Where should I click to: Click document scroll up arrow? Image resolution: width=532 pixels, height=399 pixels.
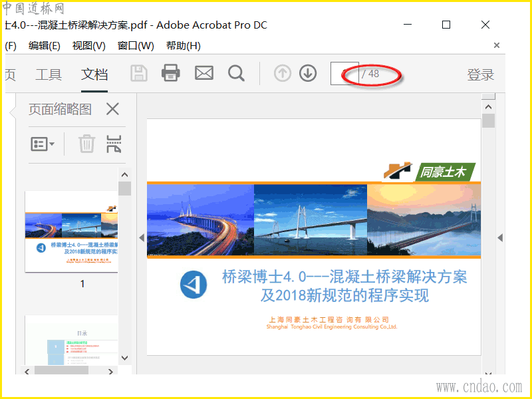click(489, 107)
